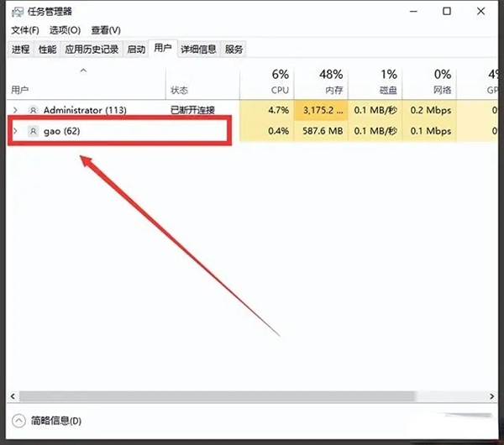The image size is (504, 445).
Task: Maximize the Task Manager window
Action: (447, 12)
